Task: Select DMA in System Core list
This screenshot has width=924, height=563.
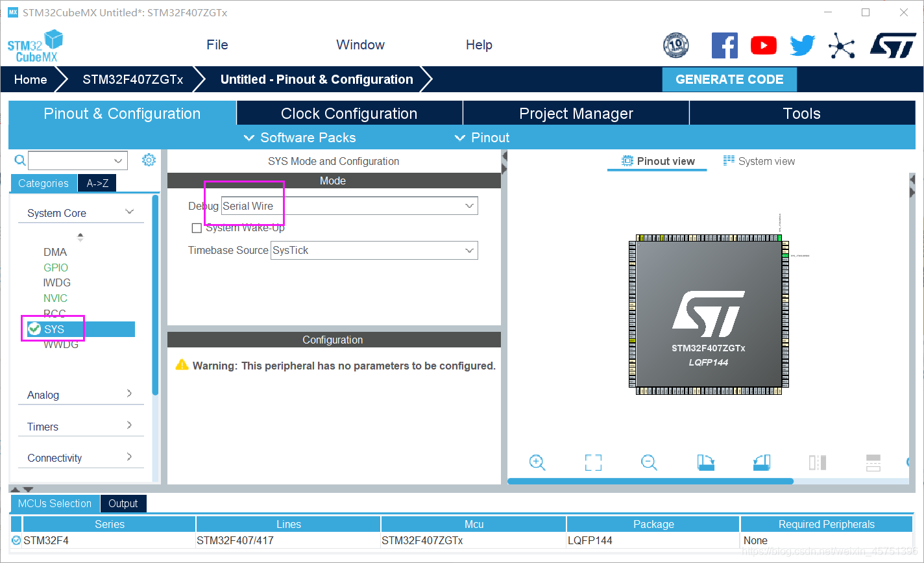Action: [x=55, y=252]
